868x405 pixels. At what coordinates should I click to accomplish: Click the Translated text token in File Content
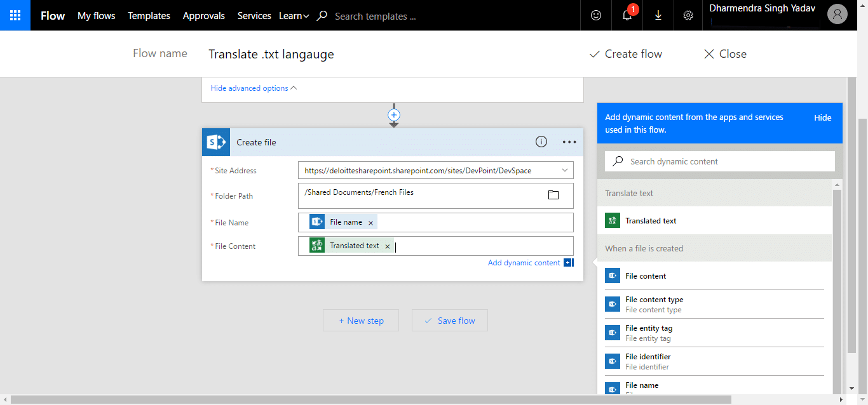click(x=351, y=246)
